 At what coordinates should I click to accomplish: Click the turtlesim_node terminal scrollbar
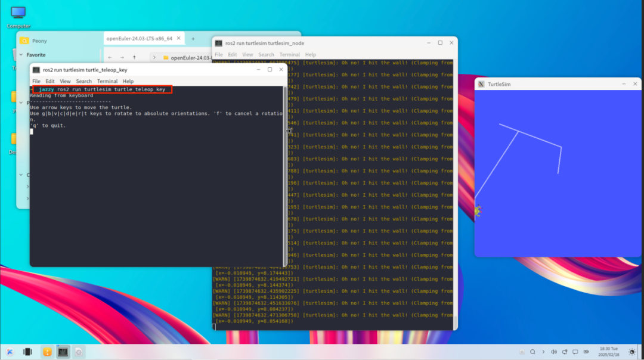(455, 322)
